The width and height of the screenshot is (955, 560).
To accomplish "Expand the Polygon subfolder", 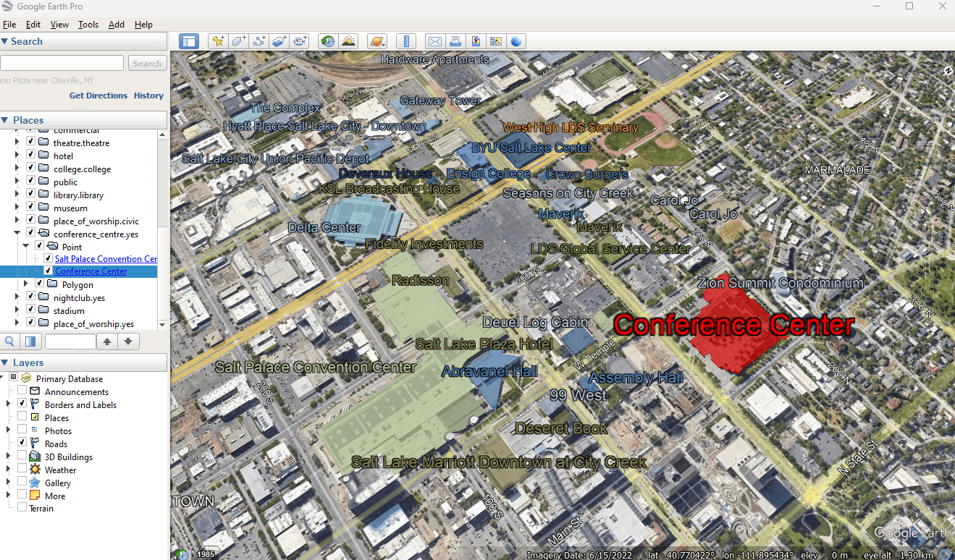I will (x=26, y=284).
